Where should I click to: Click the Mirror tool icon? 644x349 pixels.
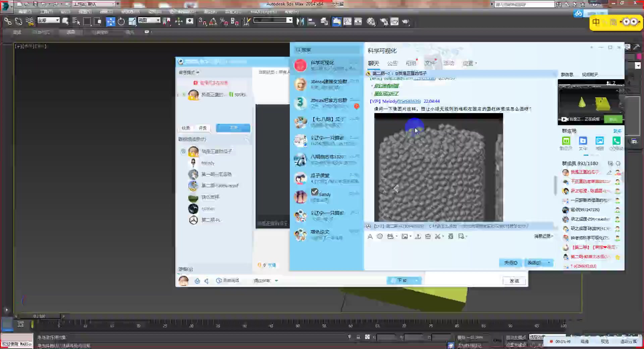[x=300, y=22]
